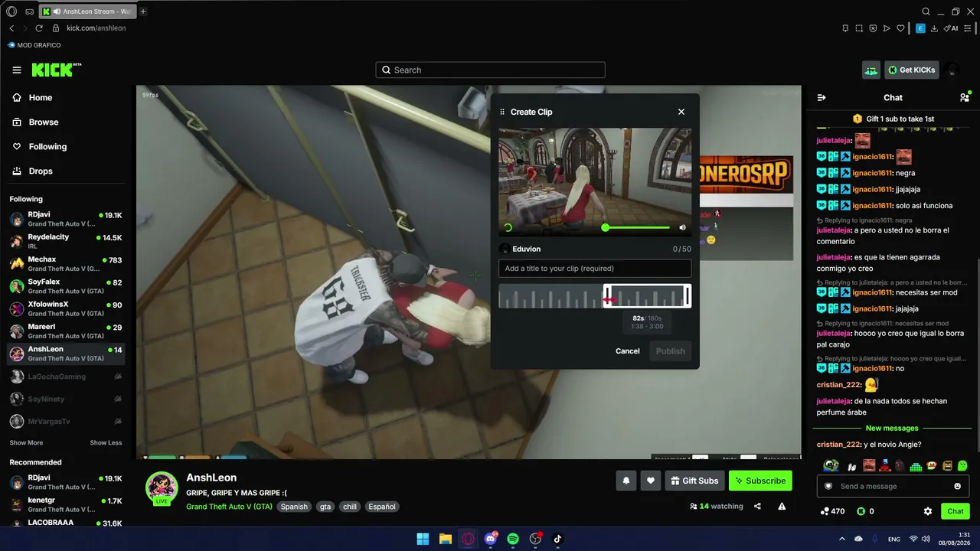Collapse the Kick sidebar with hamburger icon
Viewport: 980px width, 551px height.
17,70
